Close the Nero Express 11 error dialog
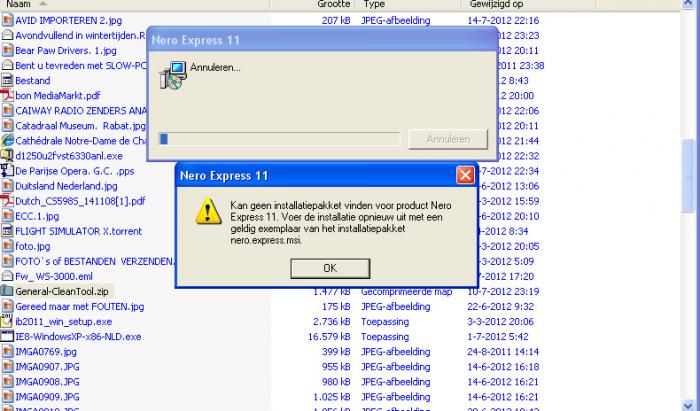Image resolution: width=700 pixels, height=411 pixels. pyautogui.click(x=465, y=175)
